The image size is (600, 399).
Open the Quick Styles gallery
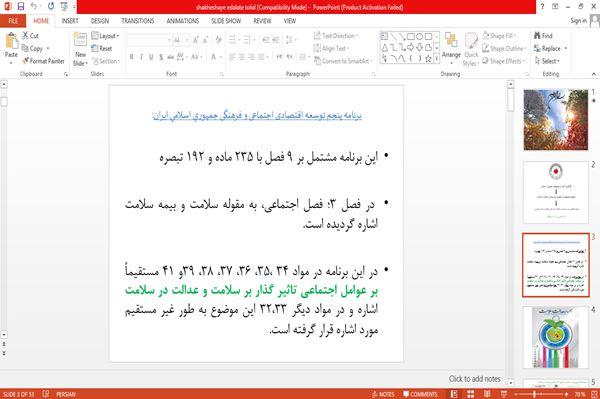[471, 50]
